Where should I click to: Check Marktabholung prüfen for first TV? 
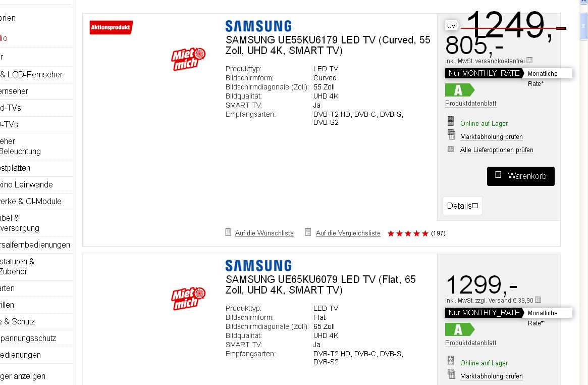click(x=491, y=136)
